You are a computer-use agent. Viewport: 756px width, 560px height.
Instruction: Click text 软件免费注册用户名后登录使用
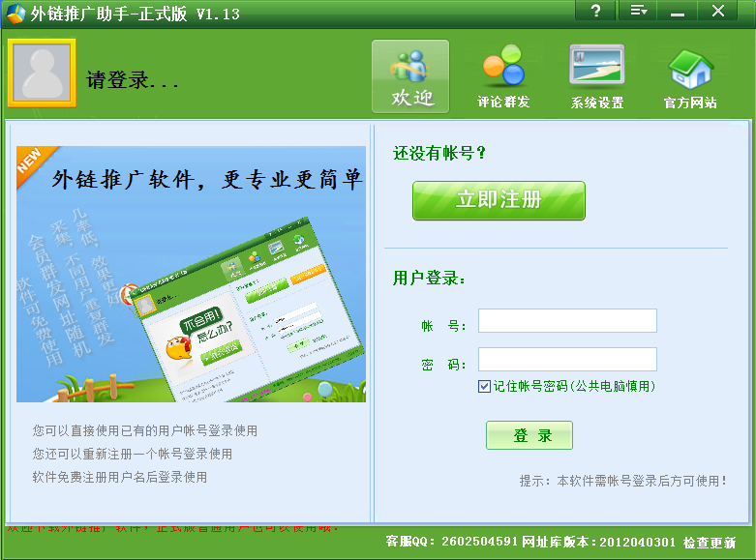[120, 477]
